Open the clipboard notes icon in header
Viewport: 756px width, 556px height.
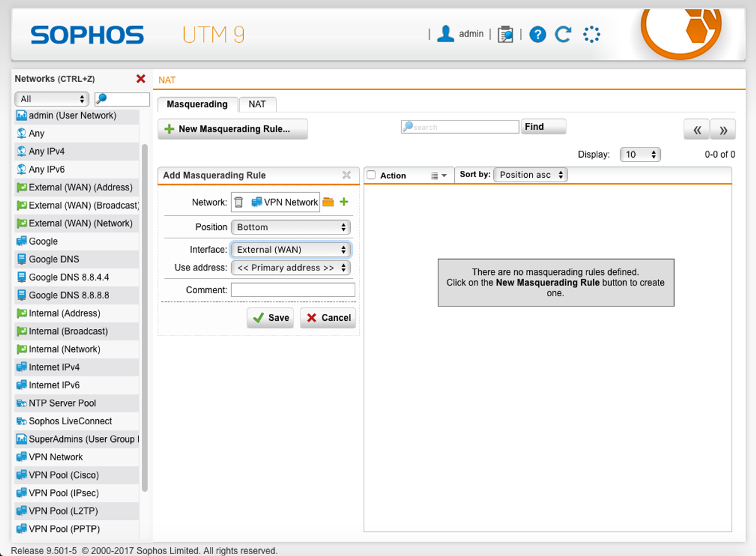point(505,34)
